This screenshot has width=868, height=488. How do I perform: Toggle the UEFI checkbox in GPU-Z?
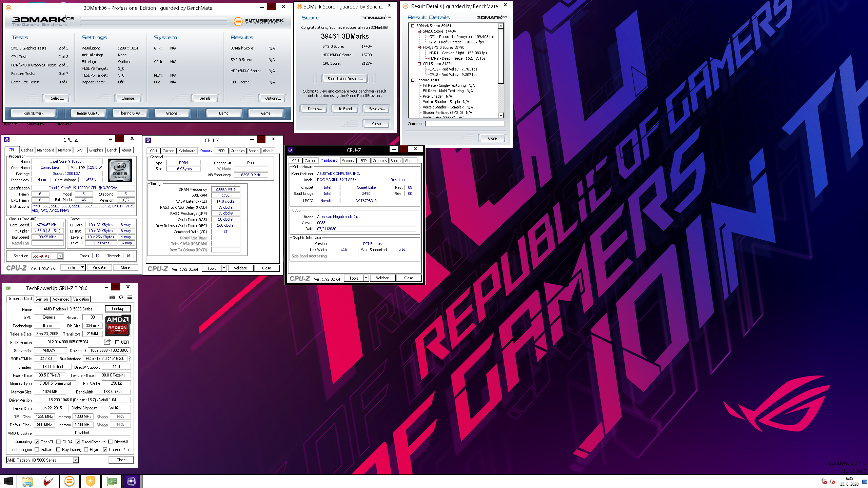(x=117, y=342)
